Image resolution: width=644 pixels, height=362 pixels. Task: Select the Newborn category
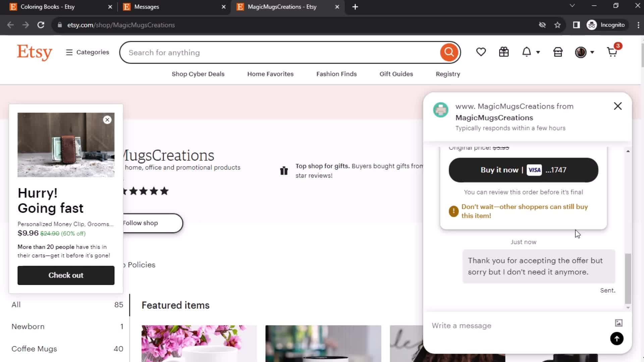point(67,326)
